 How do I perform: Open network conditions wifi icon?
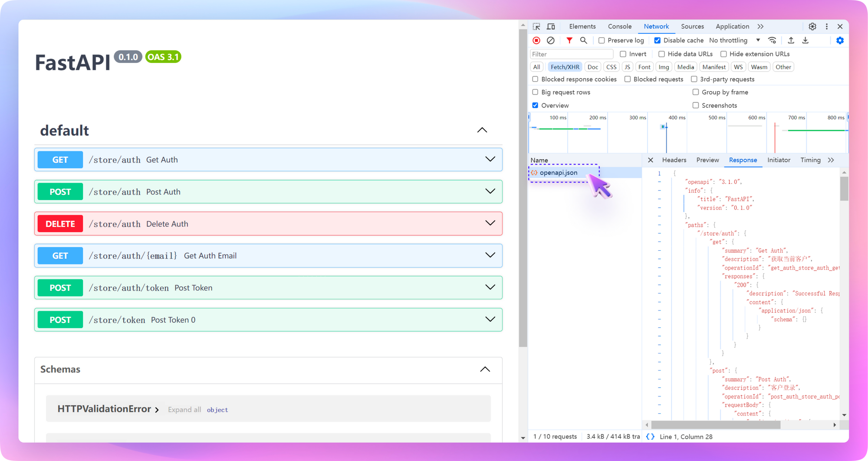(772, 40)
